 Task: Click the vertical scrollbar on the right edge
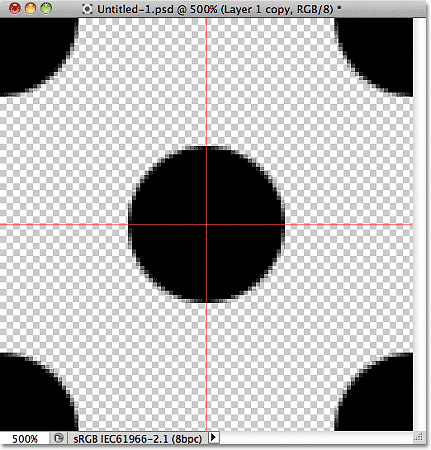tap(419, 224)
